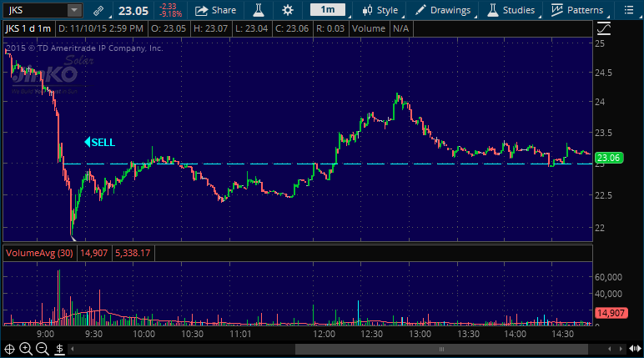Click the L: 23.04 low value

click(251, 28)
